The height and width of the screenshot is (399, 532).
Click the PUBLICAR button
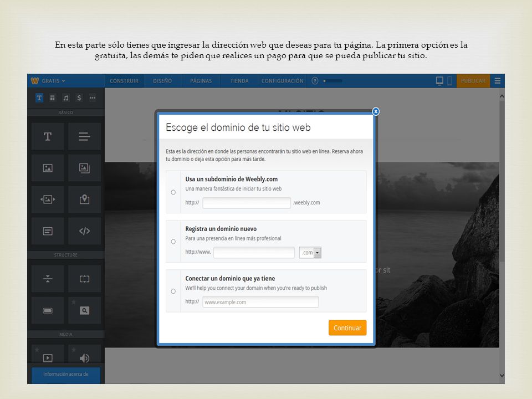click(x=473, y=81)
